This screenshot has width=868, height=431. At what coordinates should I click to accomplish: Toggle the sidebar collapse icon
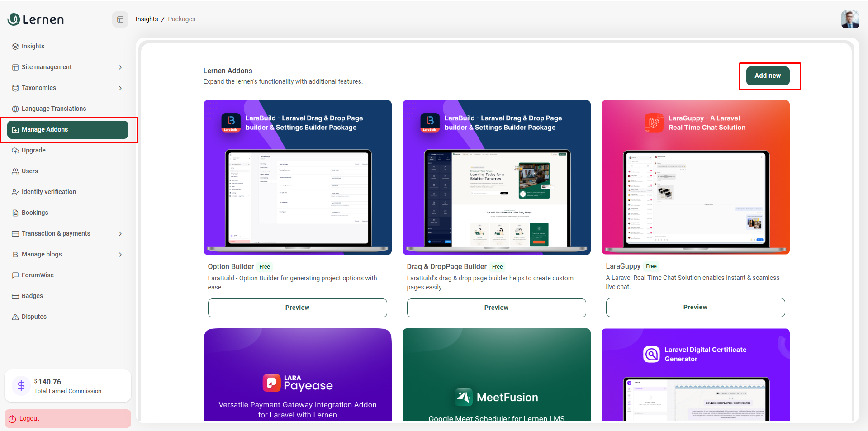pyautogui.click(x=120, y=19)
